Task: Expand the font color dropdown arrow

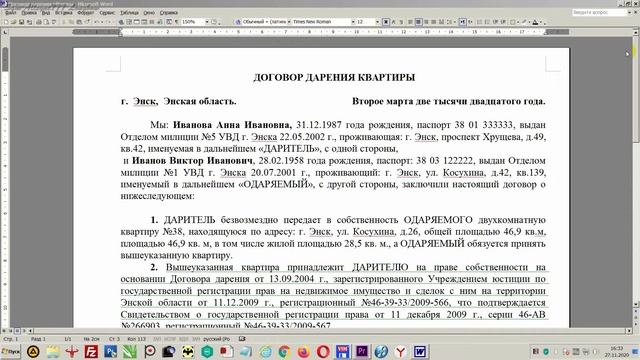Action: click(540, 22)
